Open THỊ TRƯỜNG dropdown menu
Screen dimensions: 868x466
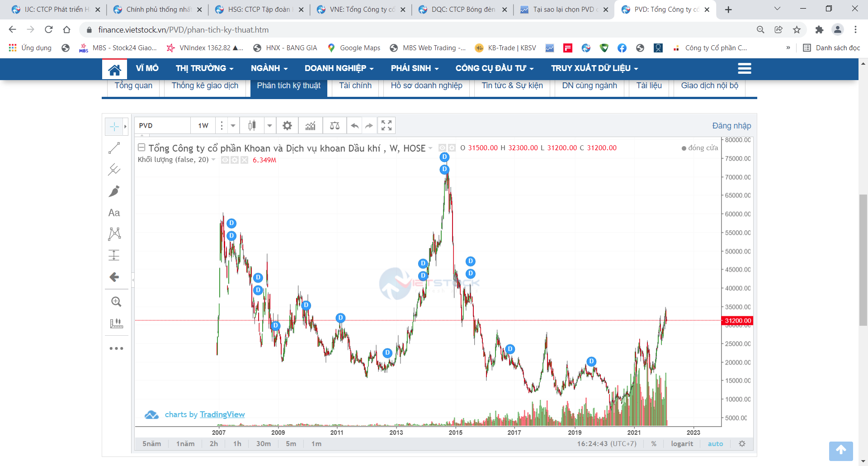(204, 68)
